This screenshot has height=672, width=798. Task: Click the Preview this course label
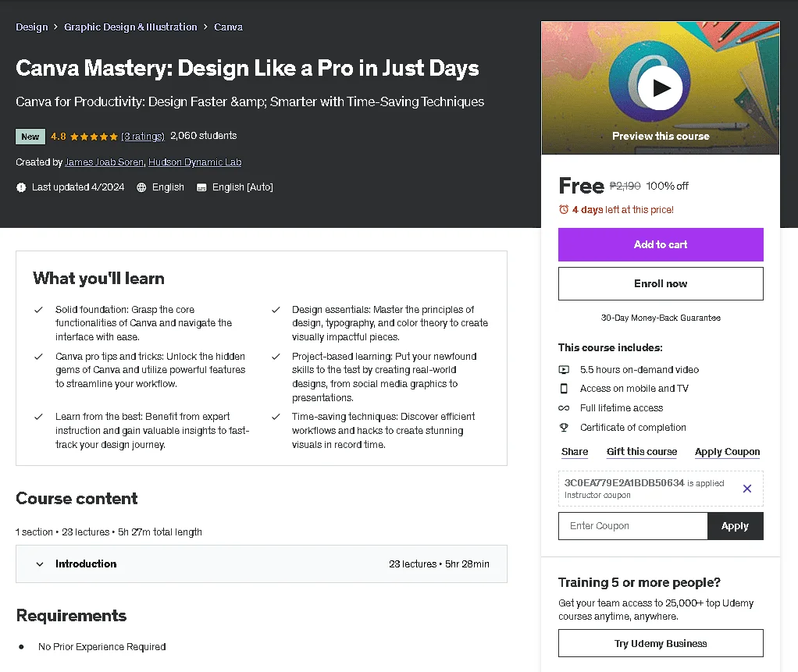[661, 137]
